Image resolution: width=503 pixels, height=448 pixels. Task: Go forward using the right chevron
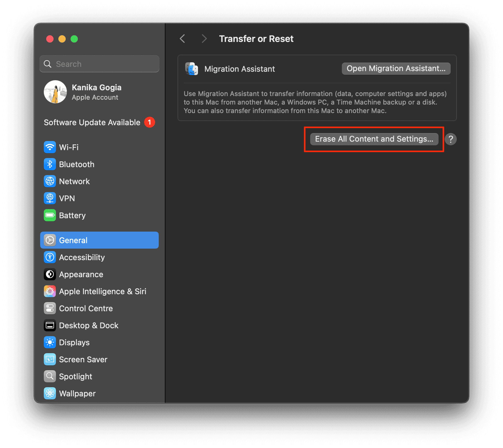204,39
